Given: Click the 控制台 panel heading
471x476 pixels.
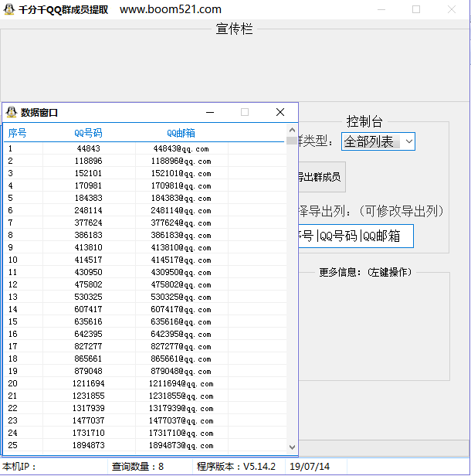Looking at the screenshot, I should click(x=364, y=122).
